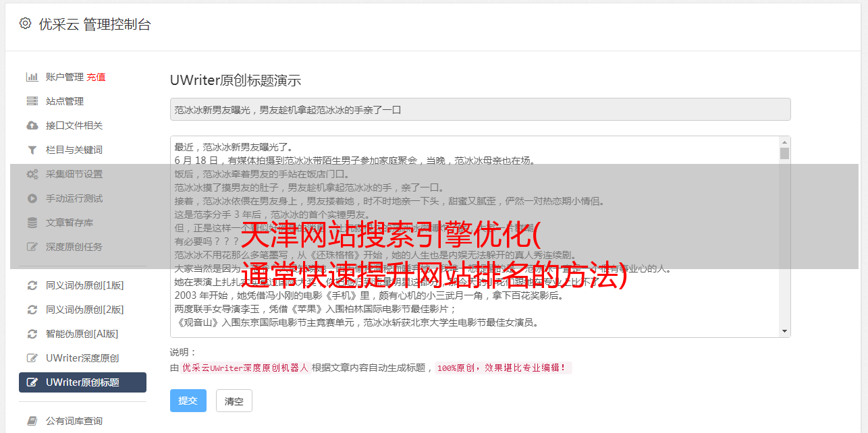Image resolution: width=868 pixels, height=433 pixels.
Task: Click the refresh icon for 同义词伪原创[1版]
Action: click(32, 285)
